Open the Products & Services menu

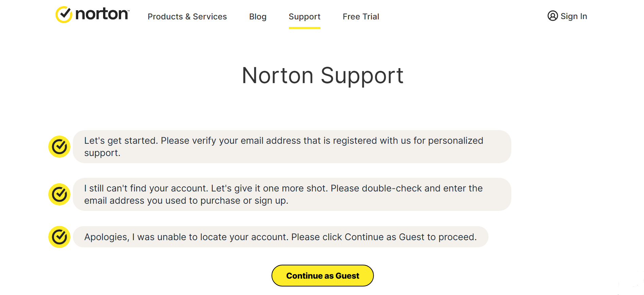coord(187,17)
